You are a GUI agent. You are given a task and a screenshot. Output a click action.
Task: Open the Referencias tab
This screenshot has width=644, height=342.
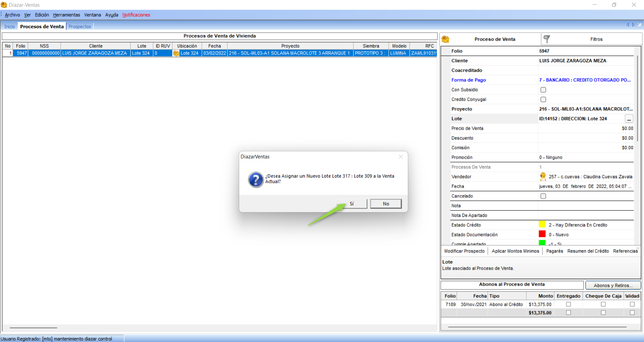pyautogui.click(x=625, y=251)
